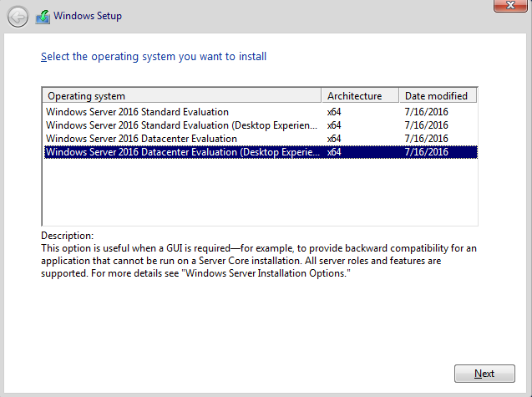Select Windows Server 2016 Standard Evaluation row
This screenshot has width=532, height=397.
pos(261,112)
